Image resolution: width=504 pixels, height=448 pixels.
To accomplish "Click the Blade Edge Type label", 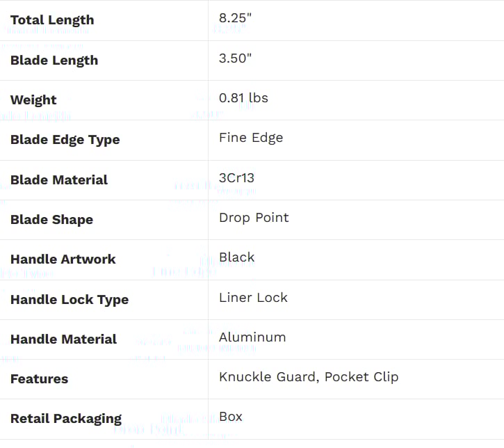I will [x=65, y=140].
